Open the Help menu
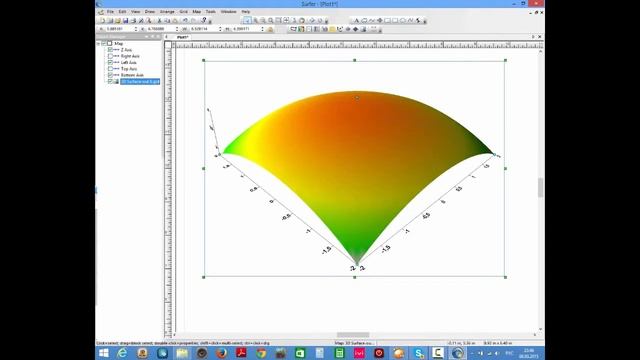The width and height of the screenshot is (640, 360). click(246, 12)
